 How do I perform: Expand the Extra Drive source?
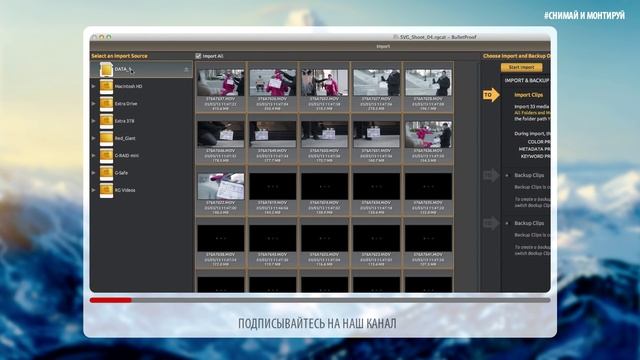[93, 104]
